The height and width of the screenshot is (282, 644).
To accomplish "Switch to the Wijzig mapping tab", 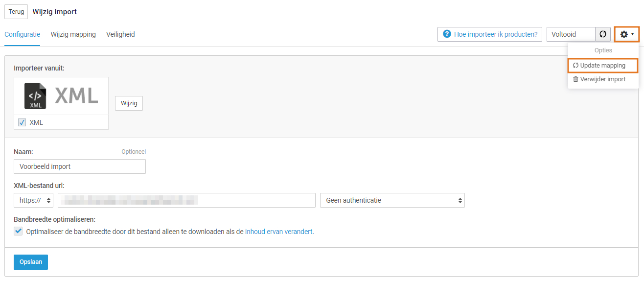I will tap(73, 34).
